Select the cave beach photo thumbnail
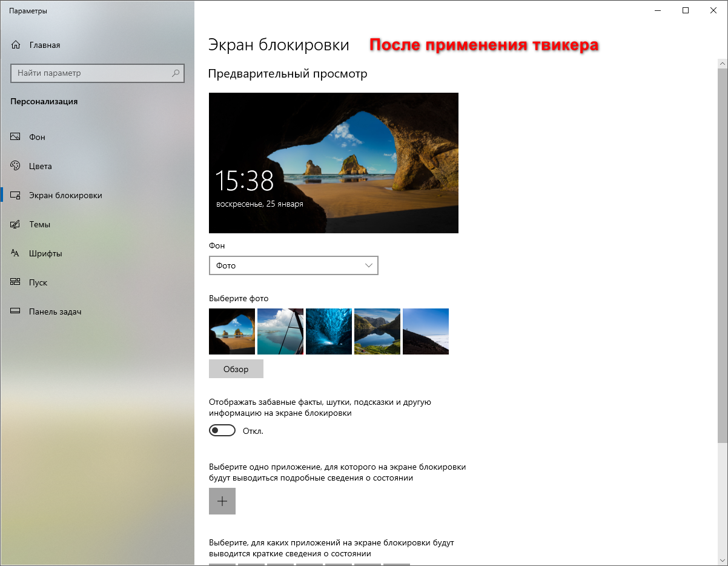The width and height of the screenshot is (728, 566). [x=232, y=331]
